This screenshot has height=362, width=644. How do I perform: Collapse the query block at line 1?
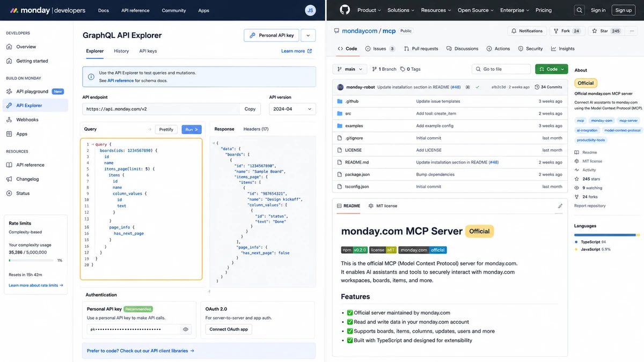[x=92, y=144]
